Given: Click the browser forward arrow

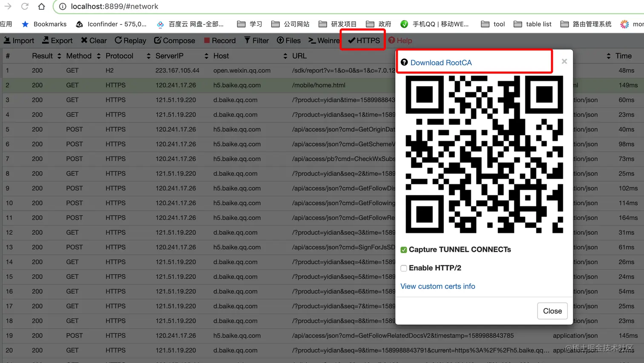Looking at the screenshot, I should pos(8,6).
